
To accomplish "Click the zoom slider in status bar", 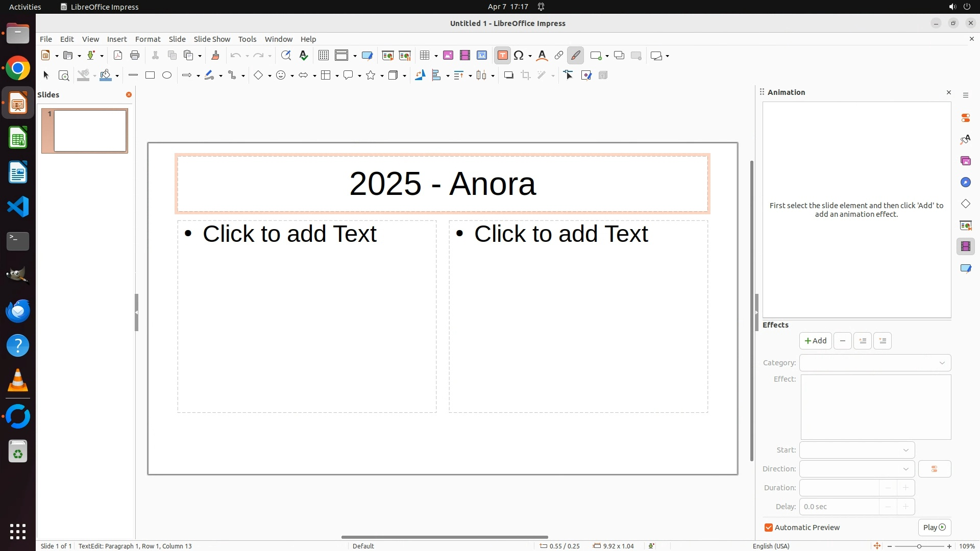I will (x=919, y=546).
